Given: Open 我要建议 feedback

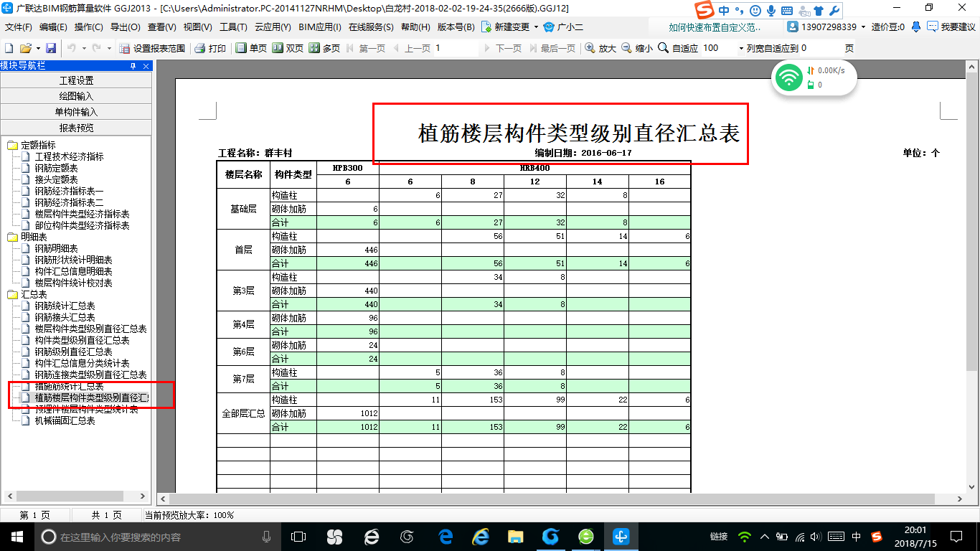Looking at the screenshot, I should [x=951, y=27].
